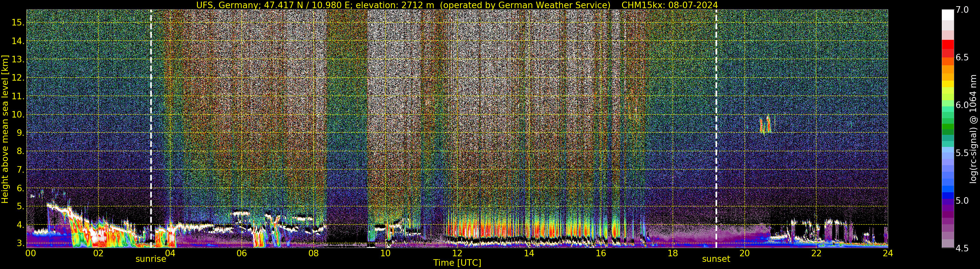
Task: Click the dashed white sunrise marker line
Action: point(151,129)
